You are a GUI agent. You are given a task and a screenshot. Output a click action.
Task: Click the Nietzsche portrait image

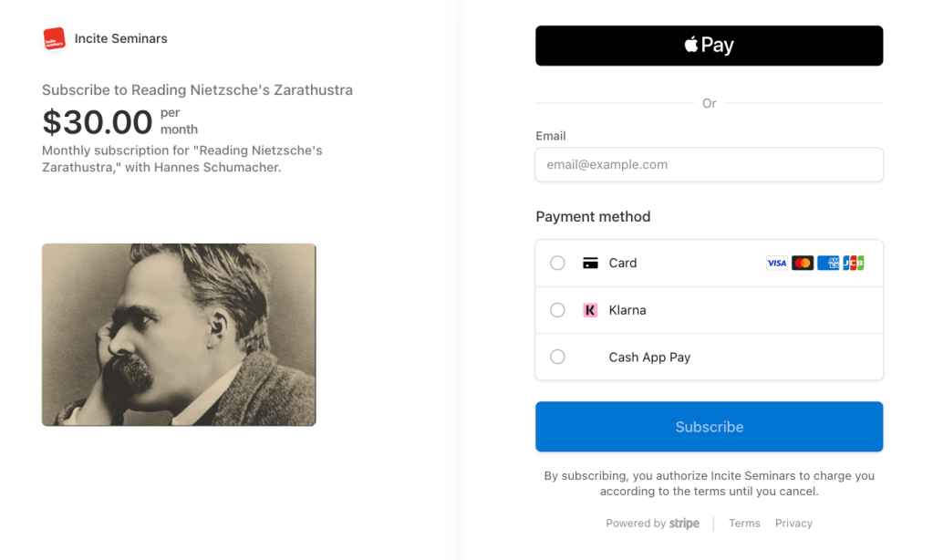(x=179, y=335)
